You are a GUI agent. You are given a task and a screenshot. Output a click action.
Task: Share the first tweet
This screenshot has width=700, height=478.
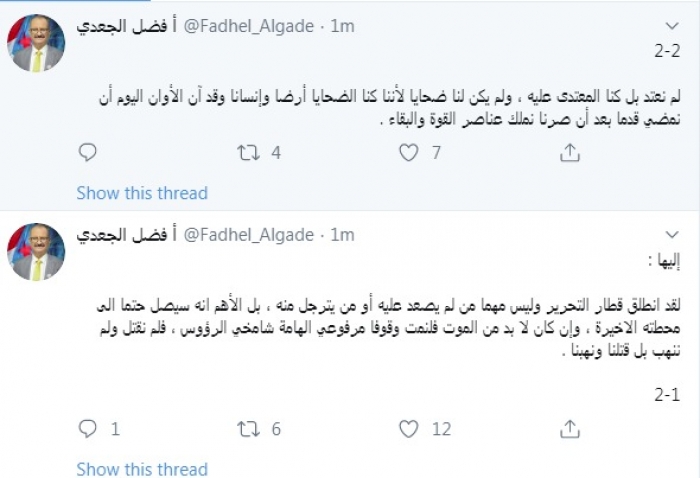point(568,152)
